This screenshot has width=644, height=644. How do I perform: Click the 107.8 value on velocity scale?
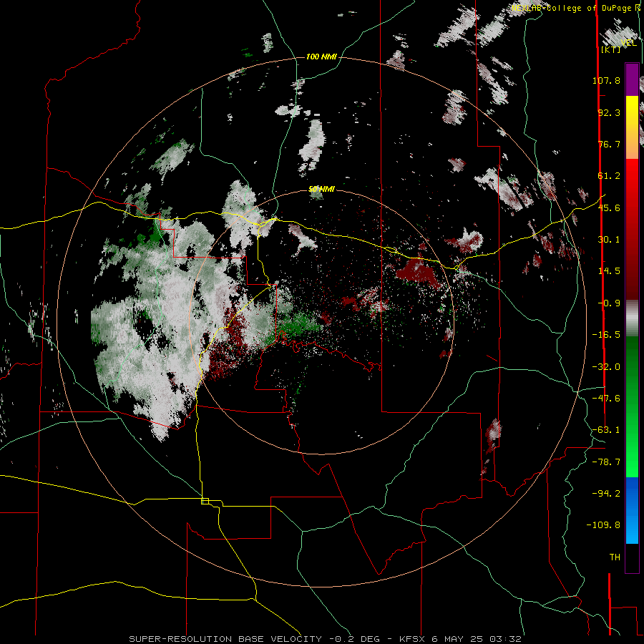pos(606,80)
